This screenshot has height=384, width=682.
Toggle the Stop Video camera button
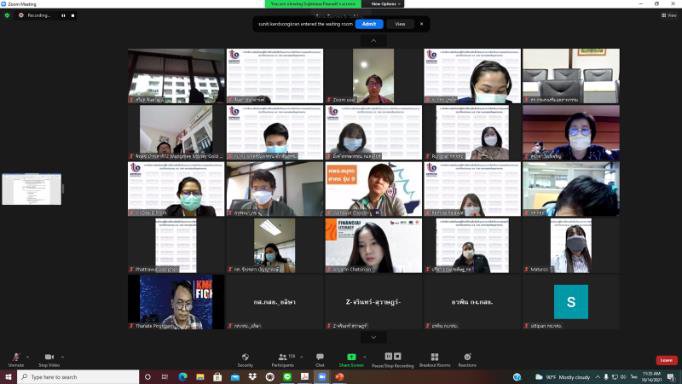click(49, 359)
